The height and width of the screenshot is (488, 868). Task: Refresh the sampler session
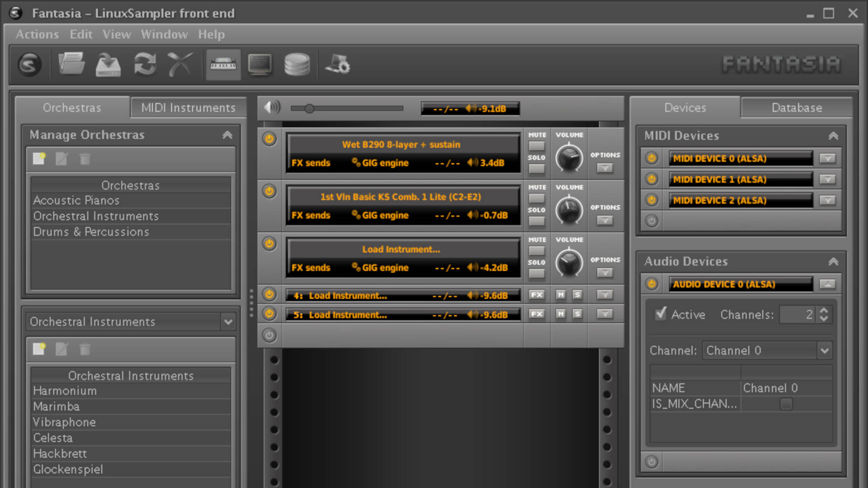pyautogui.click(x=145, y=64)
